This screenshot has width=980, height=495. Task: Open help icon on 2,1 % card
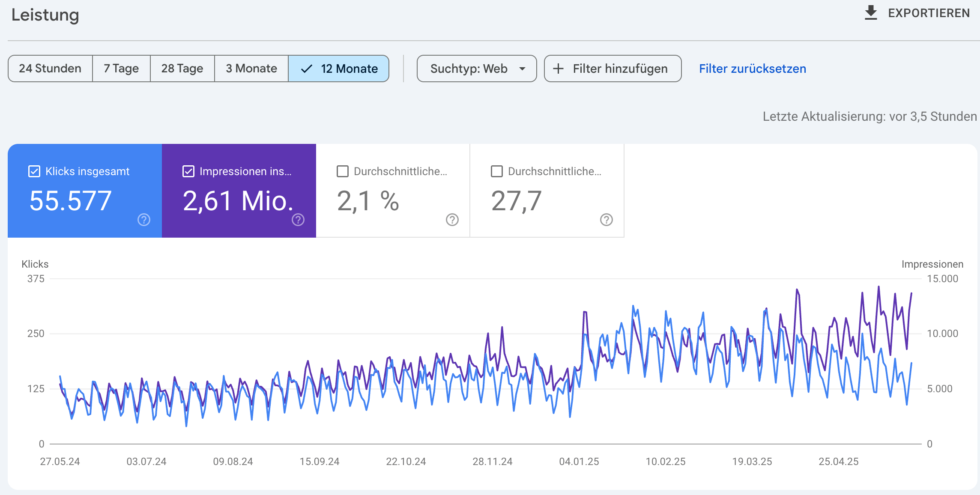pyautogui.click(x=452, y=220)
